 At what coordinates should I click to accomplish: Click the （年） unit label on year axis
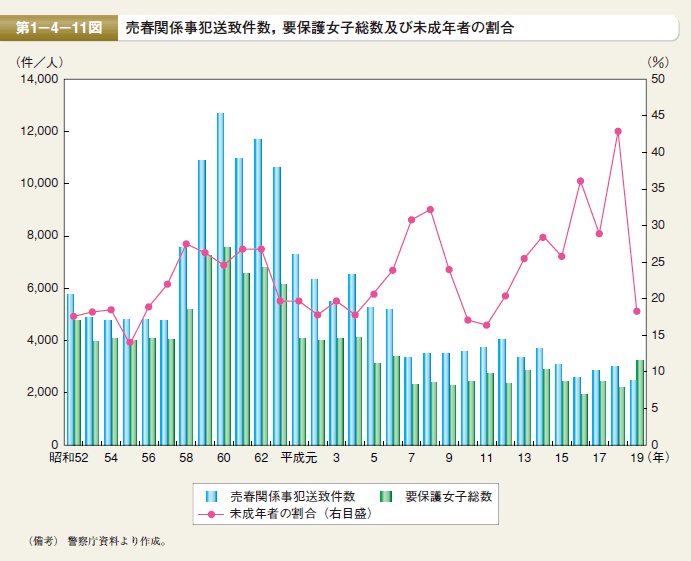[x=659, y=458]
